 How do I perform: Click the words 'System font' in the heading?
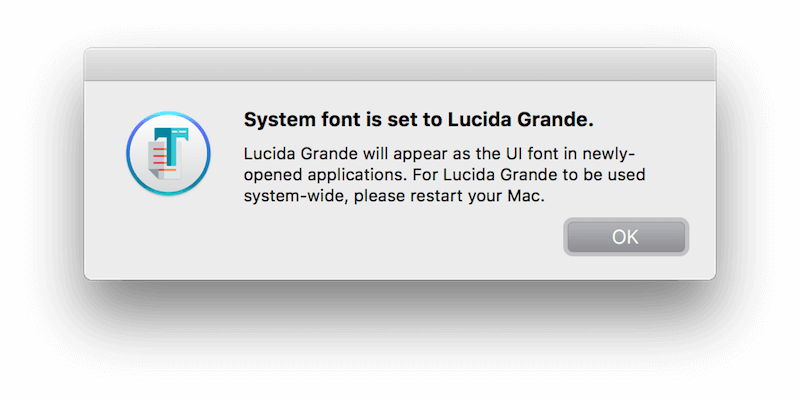point(287,120)
